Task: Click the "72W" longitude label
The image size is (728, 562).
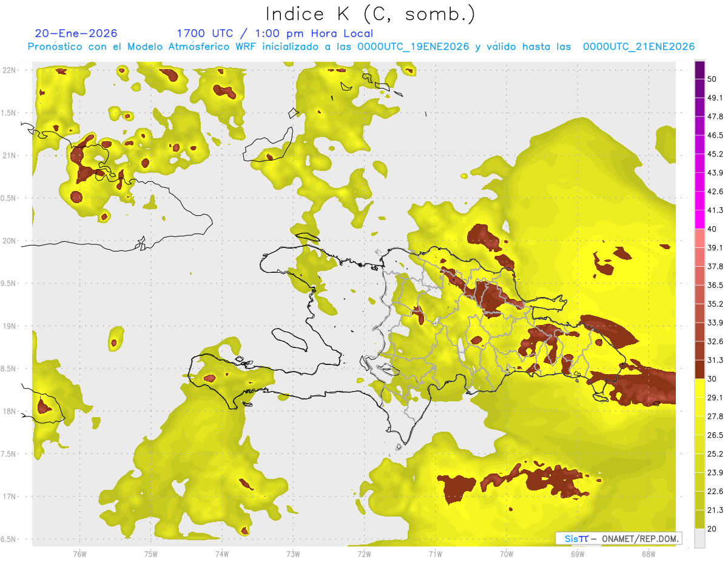Action: point(364,554)
